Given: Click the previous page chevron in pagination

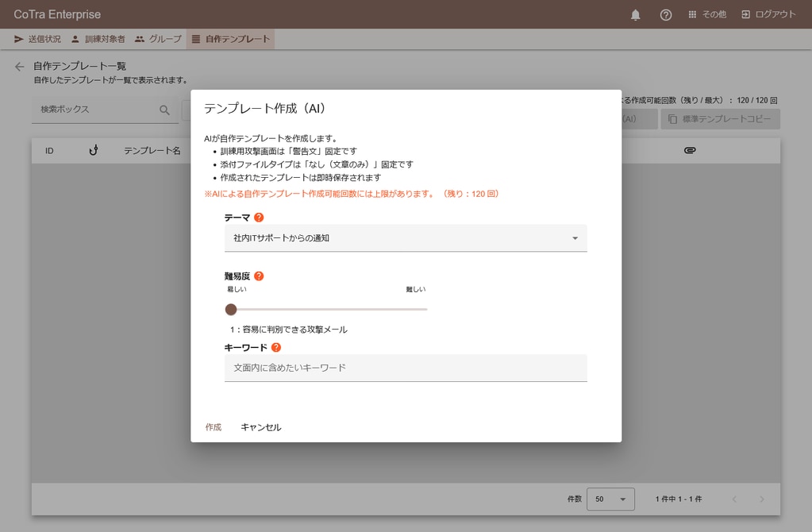Looking at the screenshot, I should click(734, 499).
